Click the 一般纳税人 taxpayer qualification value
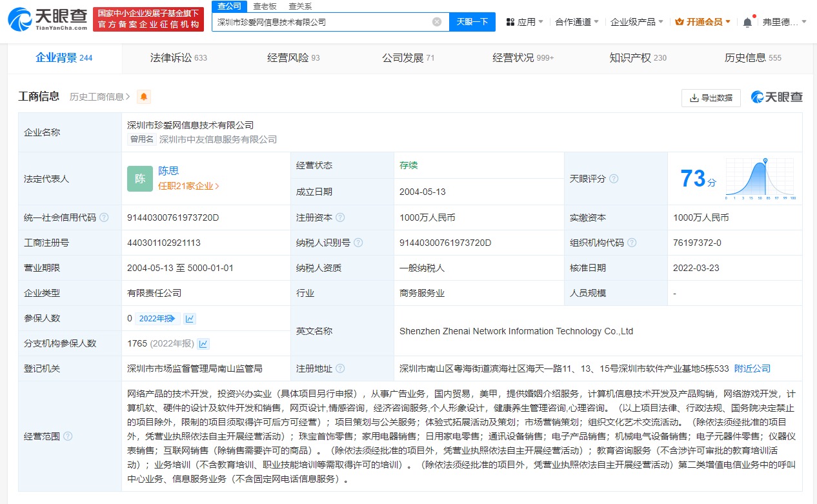The width and height of the screenshot is (817, 504). pyautogui.click(x=422, y=268)
